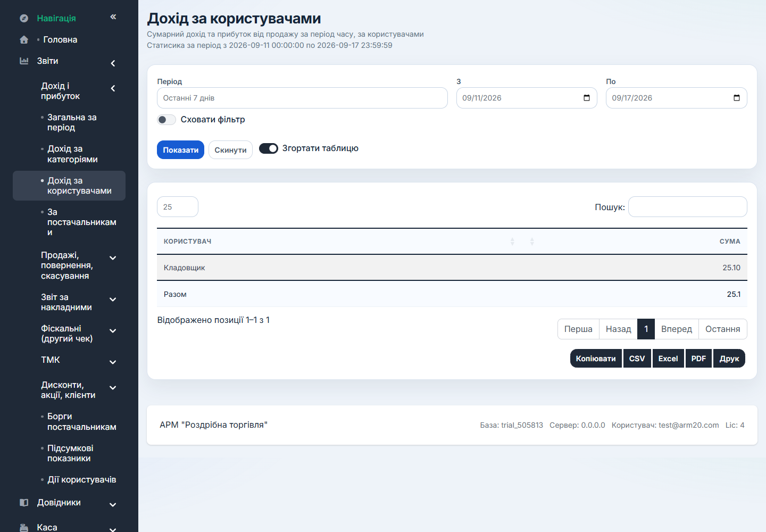Export the table using the Excel button
This screenshot has width=766, height=532.
(668, 359)
